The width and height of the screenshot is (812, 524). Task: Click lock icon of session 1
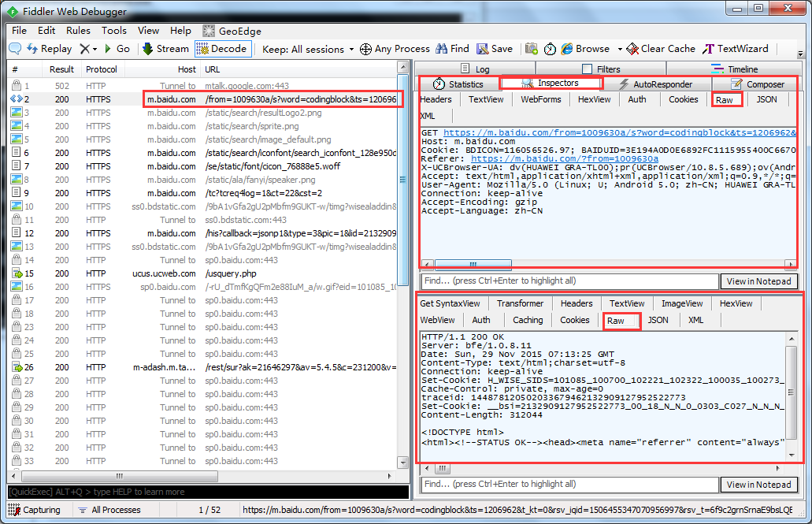[17, 85]
